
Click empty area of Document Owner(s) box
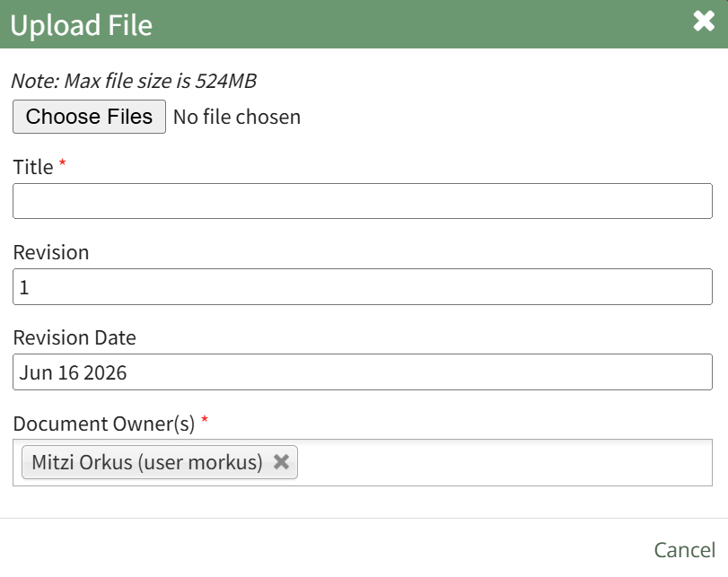[504, 462]
